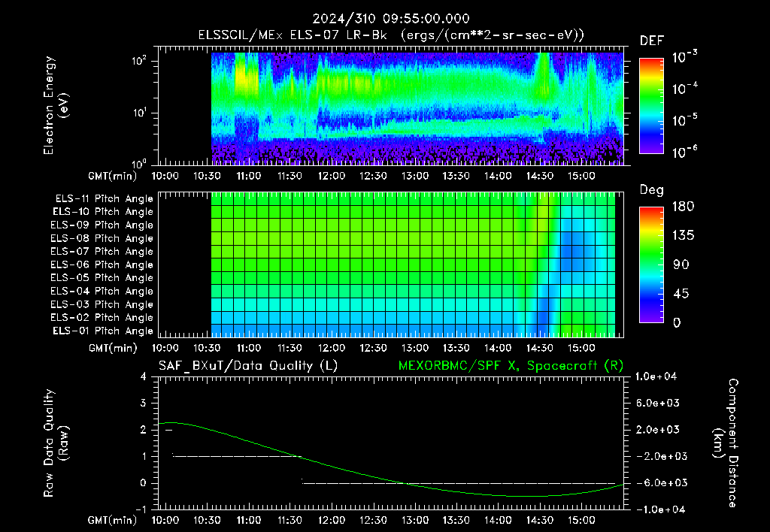
Task: Click the yellow high-flux region near 11:00
Action: coord(244,77)
